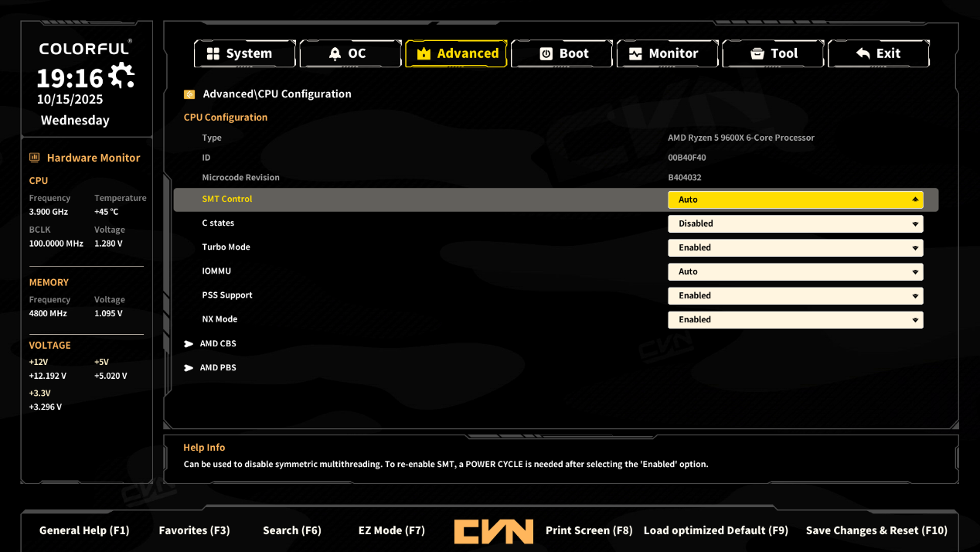This screenshot has width=980, height=552.
Task: Select the Advanced tab
Action: tap(456, 53)
